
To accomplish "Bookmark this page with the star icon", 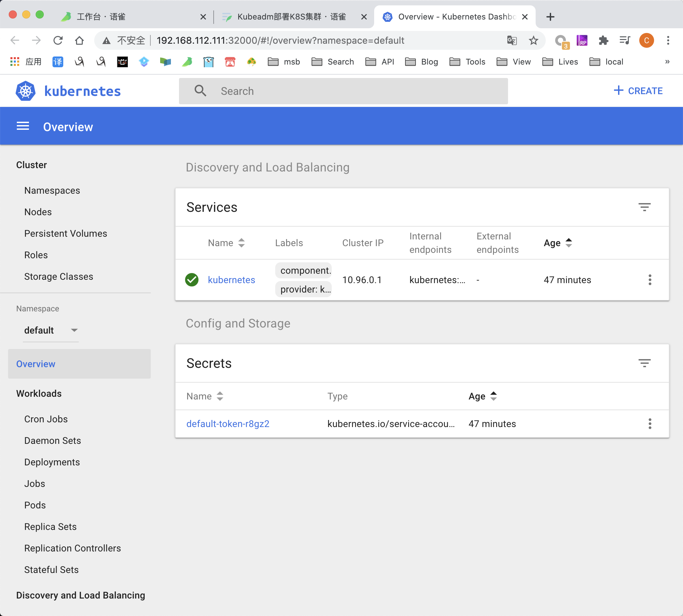I will tap(533, 40).
